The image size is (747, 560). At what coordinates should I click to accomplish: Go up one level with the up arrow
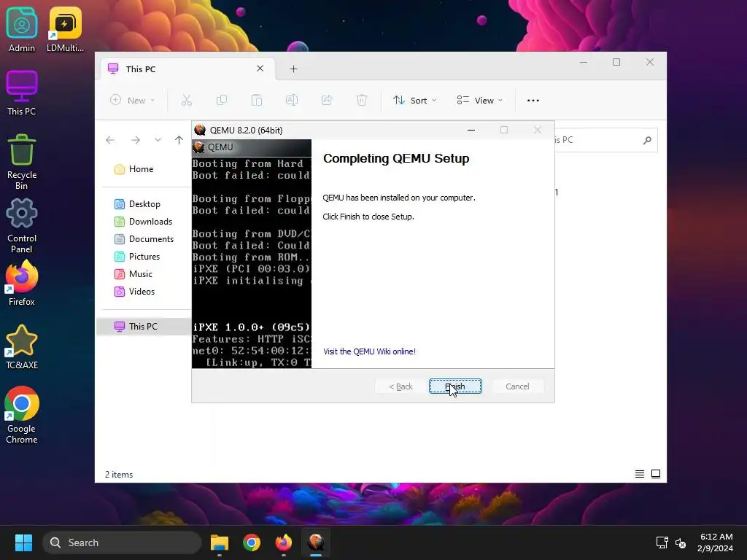point(179,140)
